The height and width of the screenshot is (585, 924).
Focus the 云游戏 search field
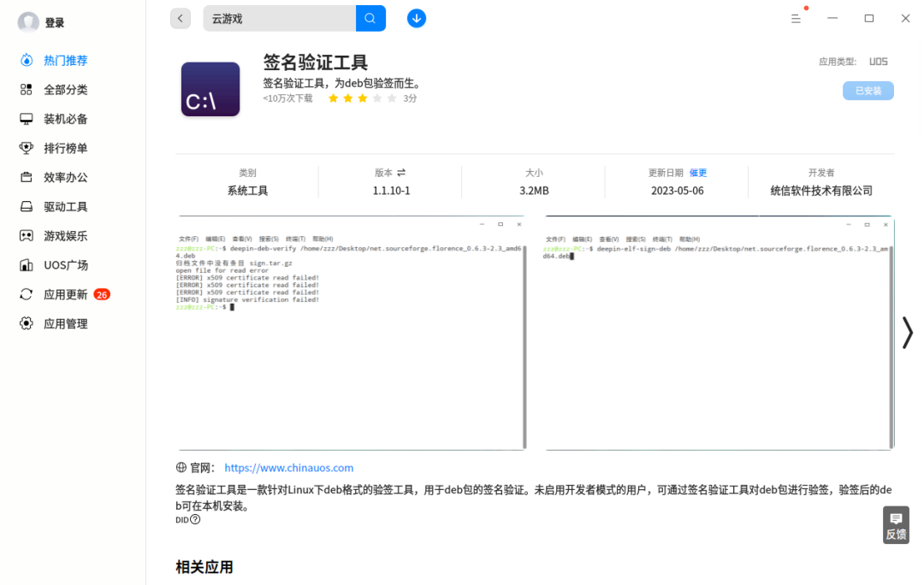click(x=279, y=18)
